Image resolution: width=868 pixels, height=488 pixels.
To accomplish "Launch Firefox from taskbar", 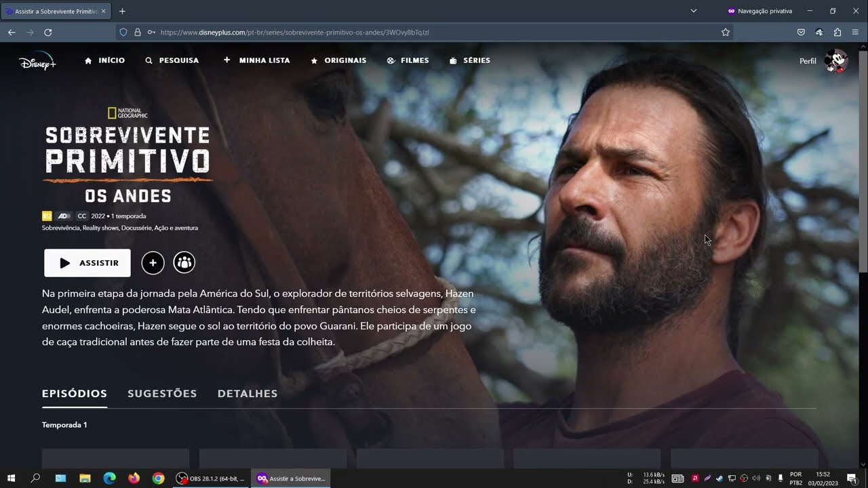I will point(134,479).
